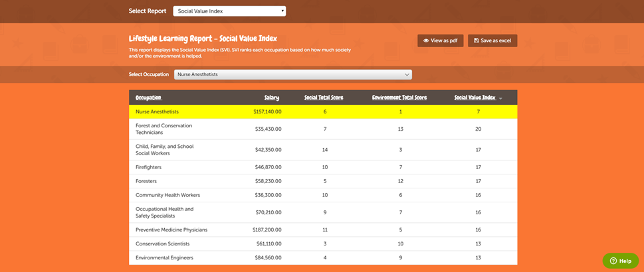Select the highlighted Nurse Anesthetists row
The width and height of the screenshot is (644, 272).
click(323, 111)
